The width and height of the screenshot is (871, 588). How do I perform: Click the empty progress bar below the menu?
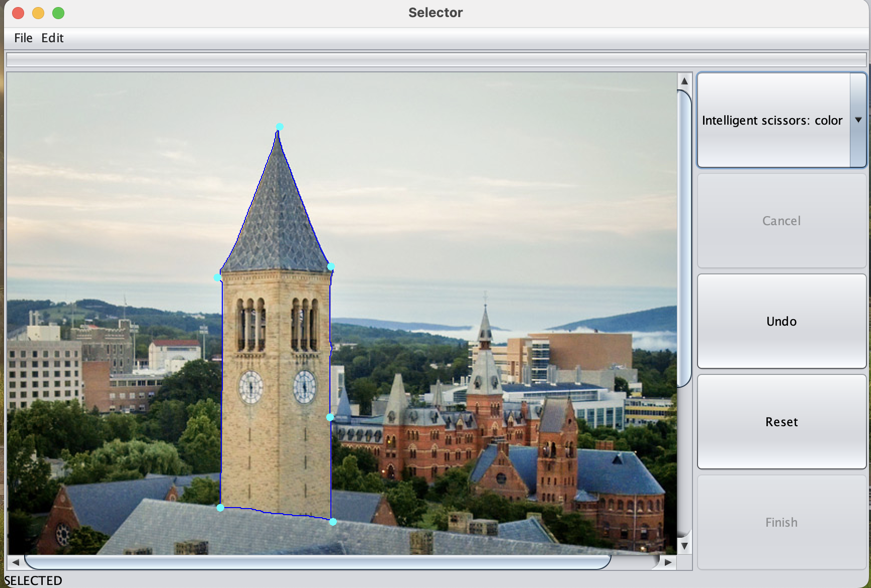coord(436,60)
